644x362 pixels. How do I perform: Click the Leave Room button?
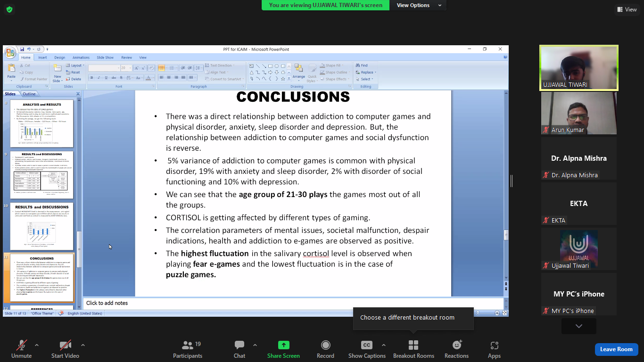pyautogui.click(x=616, y=349)
